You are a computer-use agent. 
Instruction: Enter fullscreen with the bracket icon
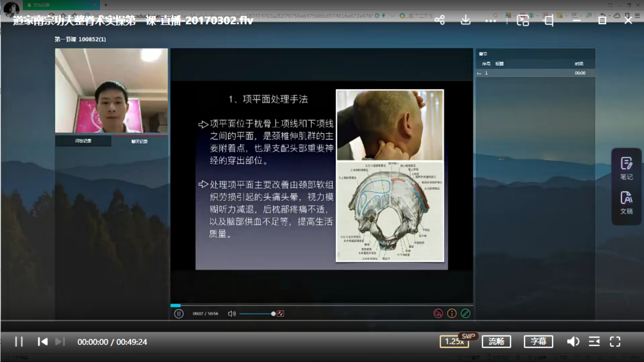click(x=616, y=341)
